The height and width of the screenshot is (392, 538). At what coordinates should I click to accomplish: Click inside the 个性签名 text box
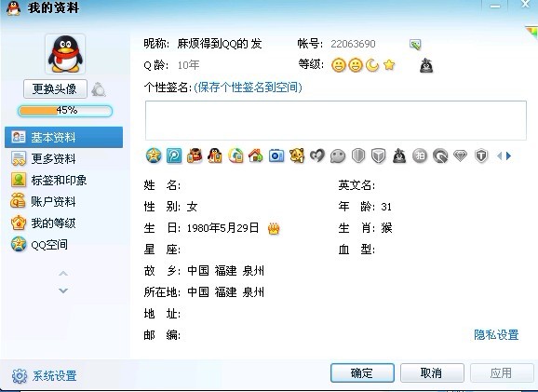tap(336, 120)
